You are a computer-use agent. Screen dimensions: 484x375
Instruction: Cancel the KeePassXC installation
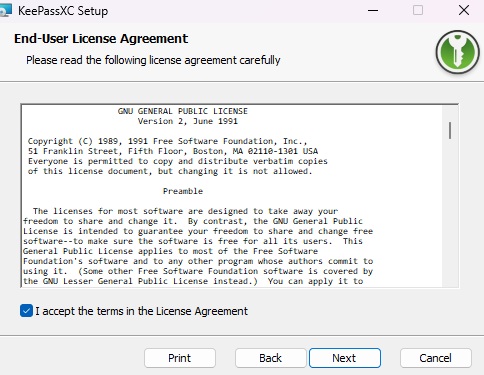436,358
